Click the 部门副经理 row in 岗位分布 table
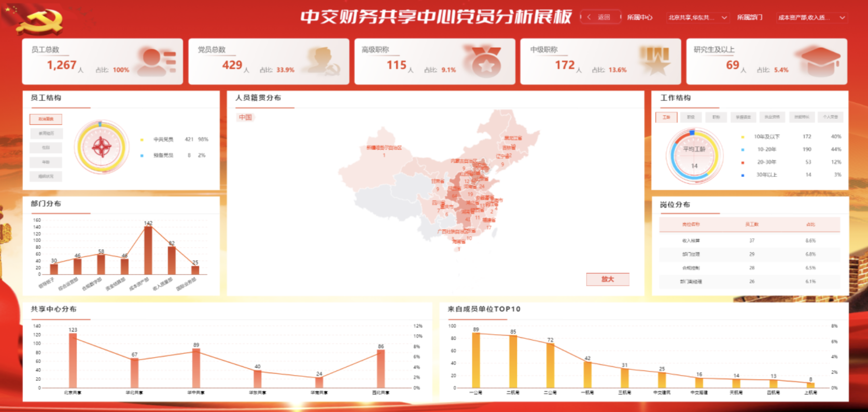 pos(750,281)
